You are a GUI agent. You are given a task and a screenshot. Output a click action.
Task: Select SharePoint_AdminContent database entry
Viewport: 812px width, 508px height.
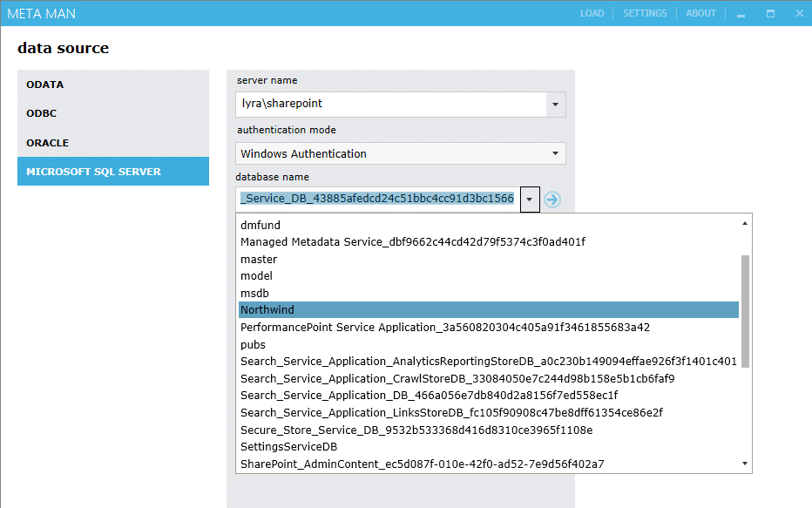pyautogui.click(x=489, y=464)
